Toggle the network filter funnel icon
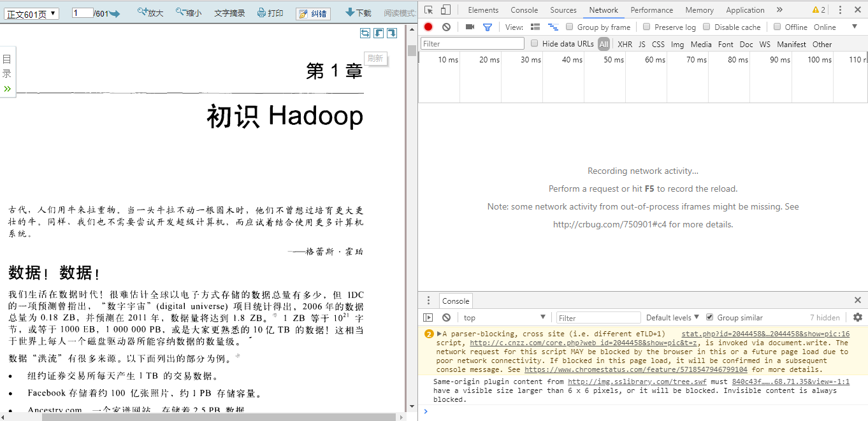The width and height of the screenshot is (868, 421). [x=488, y=27]
